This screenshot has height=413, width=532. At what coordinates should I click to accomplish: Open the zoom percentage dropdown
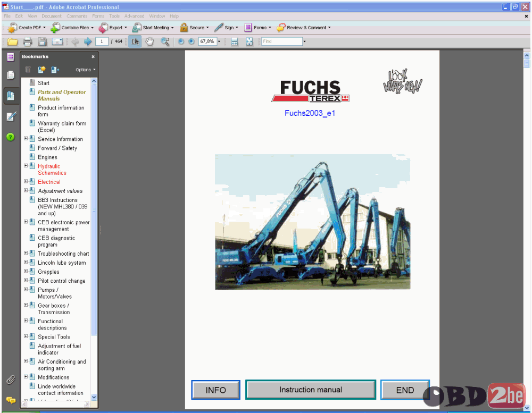(219, 41)
